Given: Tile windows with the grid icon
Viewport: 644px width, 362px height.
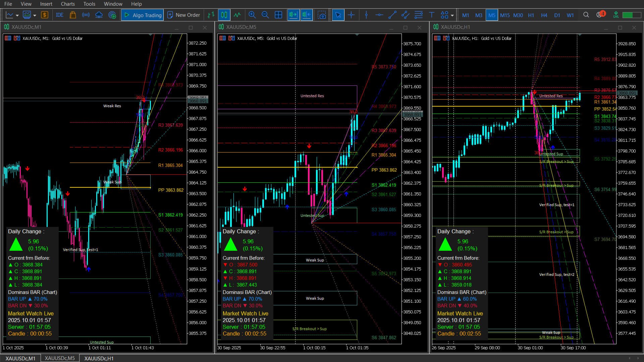Looking at the screenshot, I should point(278,15).
